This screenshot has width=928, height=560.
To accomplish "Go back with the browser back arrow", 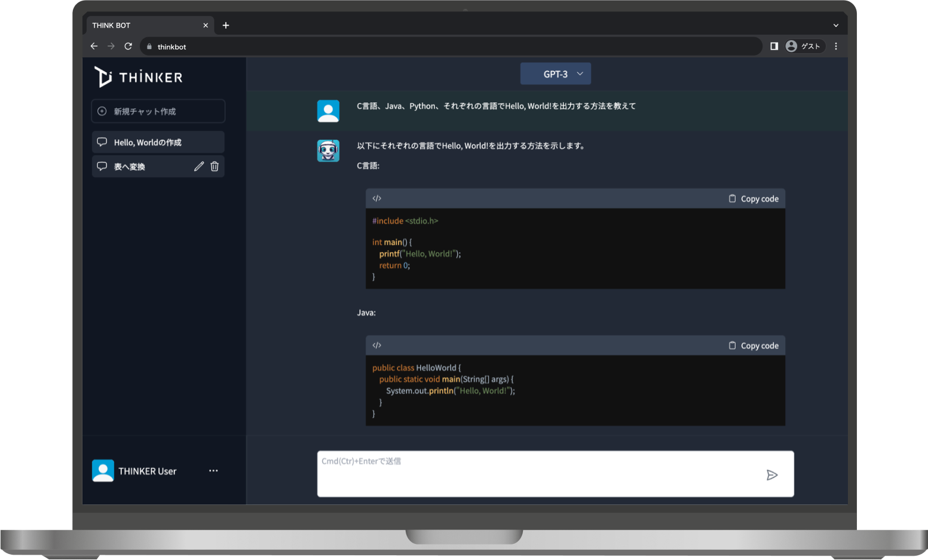I will 94,46.
